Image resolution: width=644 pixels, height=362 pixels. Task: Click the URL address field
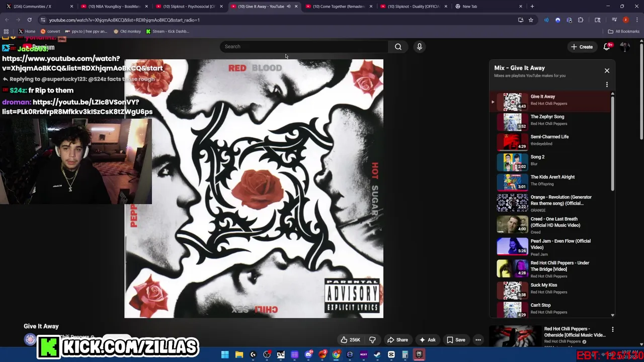(x=282, y=20)
